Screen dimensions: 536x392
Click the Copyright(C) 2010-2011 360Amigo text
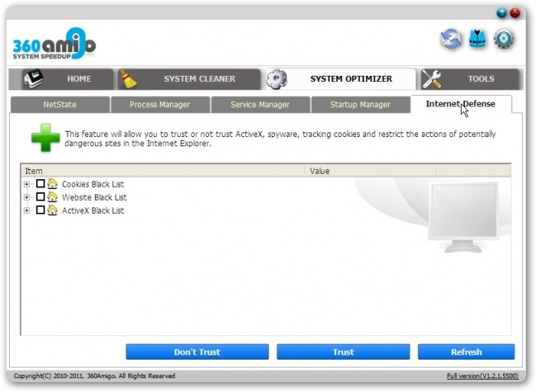tap(94, 376)
